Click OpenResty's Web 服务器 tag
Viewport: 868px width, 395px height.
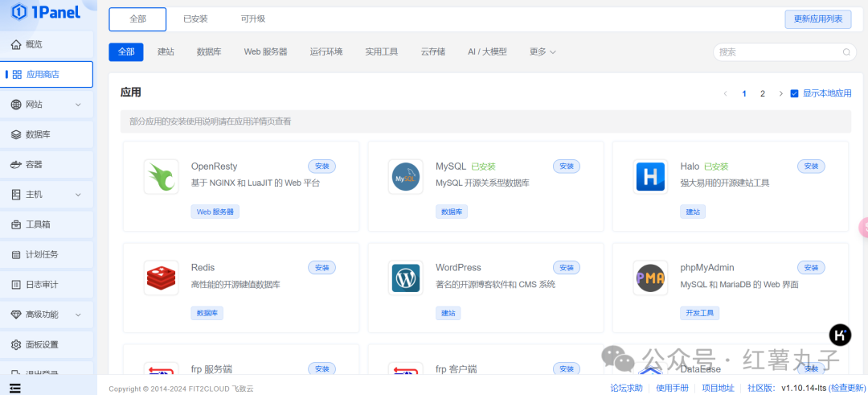(x=215, y=212)
